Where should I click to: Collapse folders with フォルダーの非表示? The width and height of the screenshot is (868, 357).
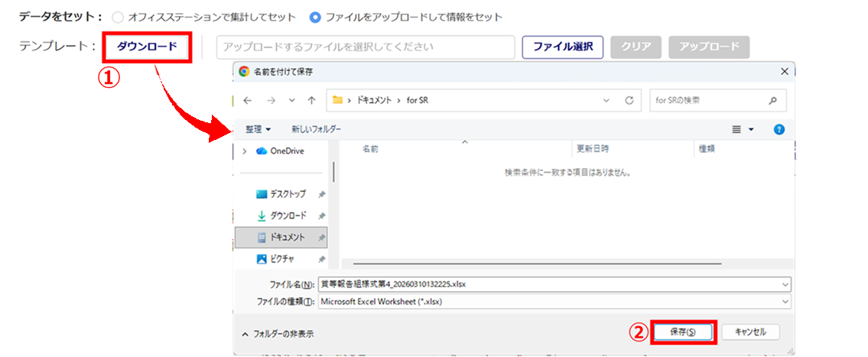[277, 333]
